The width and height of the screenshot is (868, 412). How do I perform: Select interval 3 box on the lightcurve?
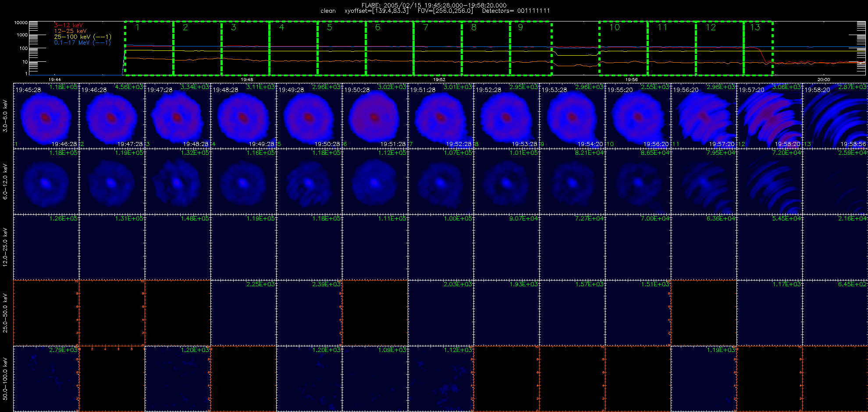pos(245,48)
